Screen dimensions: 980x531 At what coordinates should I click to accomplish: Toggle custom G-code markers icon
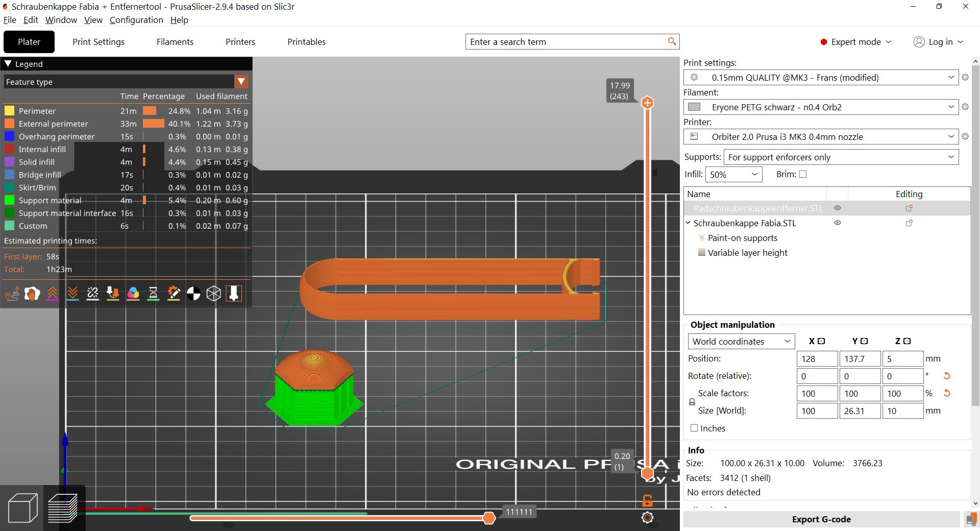(x=174, y=294)
